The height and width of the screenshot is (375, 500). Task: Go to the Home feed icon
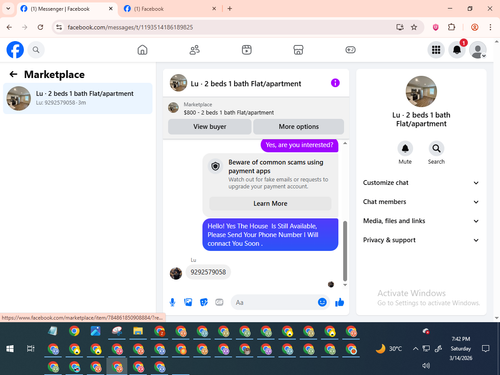tap(142, 50)
